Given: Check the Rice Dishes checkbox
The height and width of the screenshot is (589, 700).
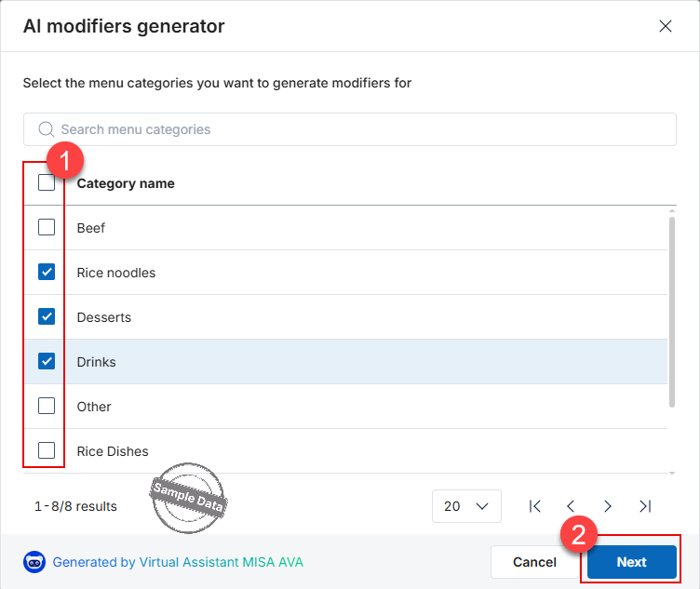Looking at the screenshot, I should 47,450.
